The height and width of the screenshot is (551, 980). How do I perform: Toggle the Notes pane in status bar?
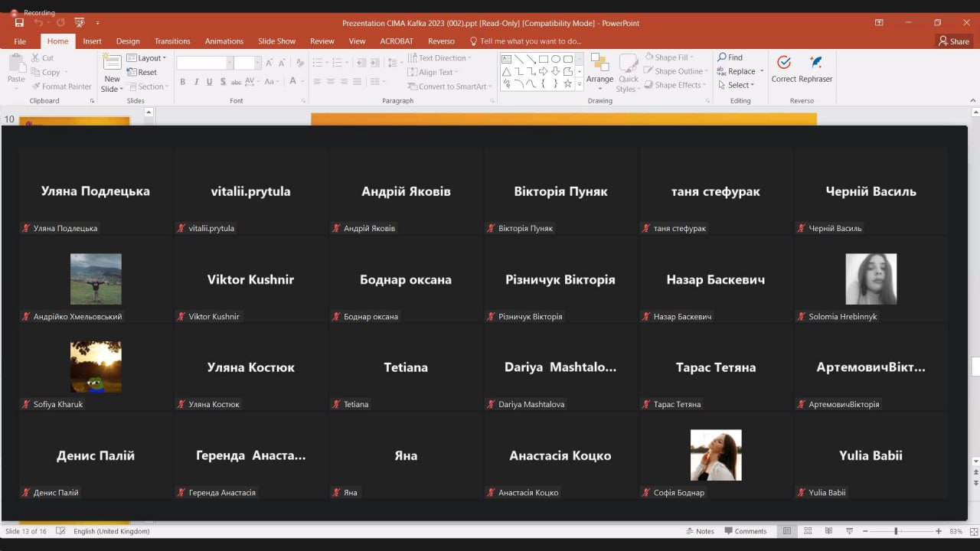pyautogui.click(x=700, y=531)
